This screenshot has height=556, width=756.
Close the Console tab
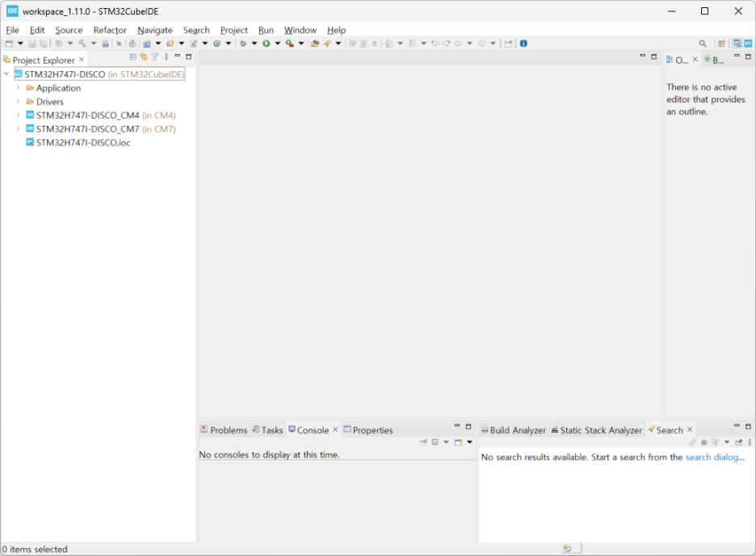point(335,429)
